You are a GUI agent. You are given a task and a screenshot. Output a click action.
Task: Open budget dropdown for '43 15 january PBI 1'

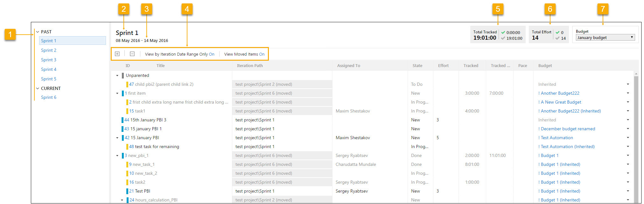pyautogui.click(x=628, y=129)
